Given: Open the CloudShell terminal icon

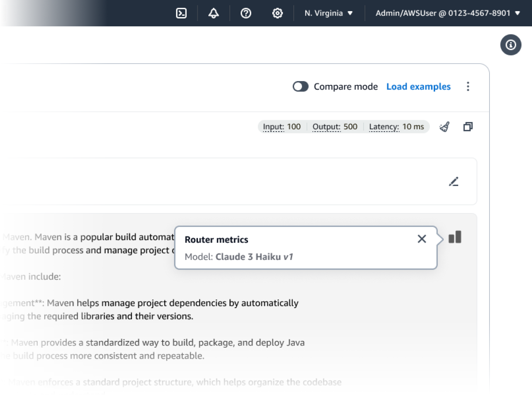Looking at the screenshot, I should click(181, 13).
